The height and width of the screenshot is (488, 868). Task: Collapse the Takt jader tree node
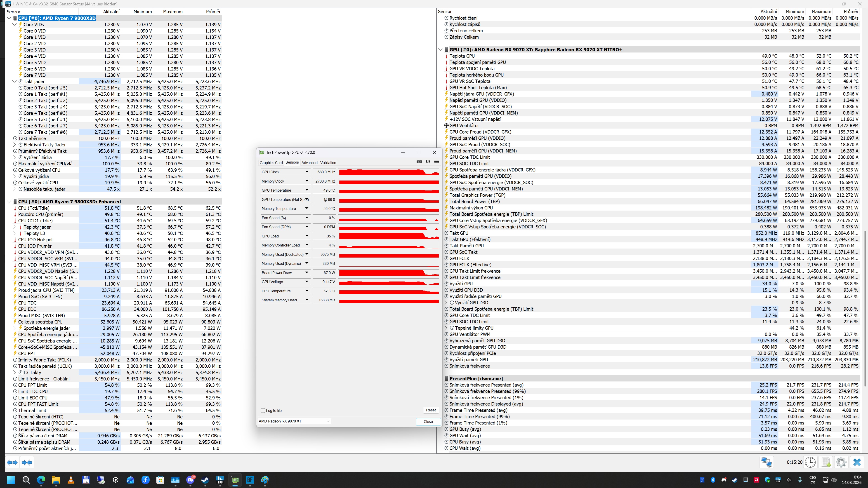coord(14,82)
